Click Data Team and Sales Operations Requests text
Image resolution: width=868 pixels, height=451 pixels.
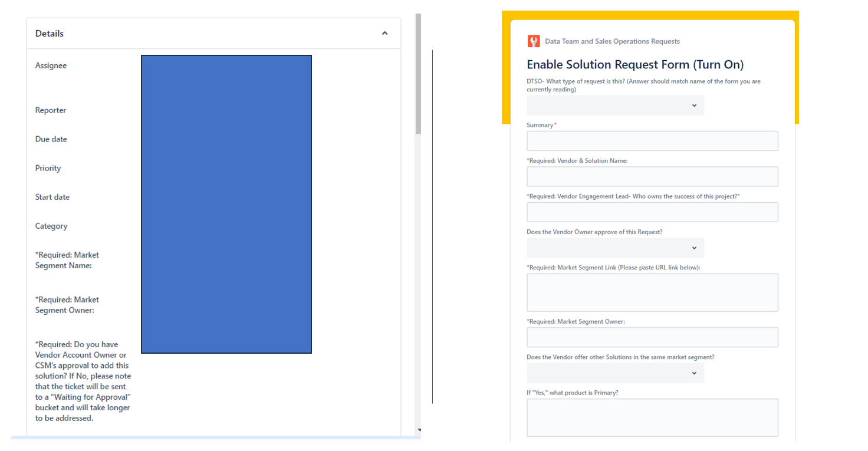click(612, 41)
